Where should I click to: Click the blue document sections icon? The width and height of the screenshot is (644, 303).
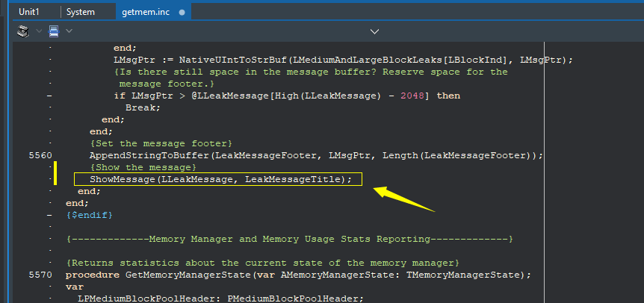click(x=54, y=31)
